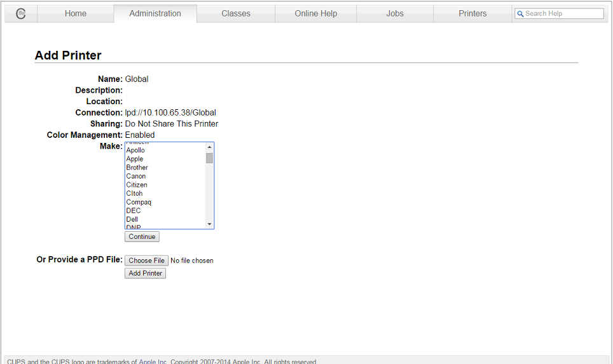Go to the Online Help tab

coord(316,14)
